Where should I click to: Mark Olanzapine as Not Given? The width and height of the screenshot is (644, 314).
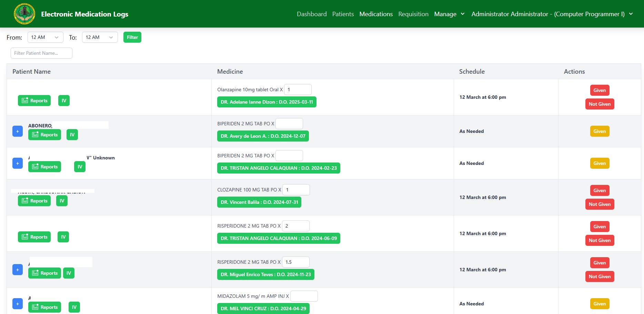[x=600, y=104]
